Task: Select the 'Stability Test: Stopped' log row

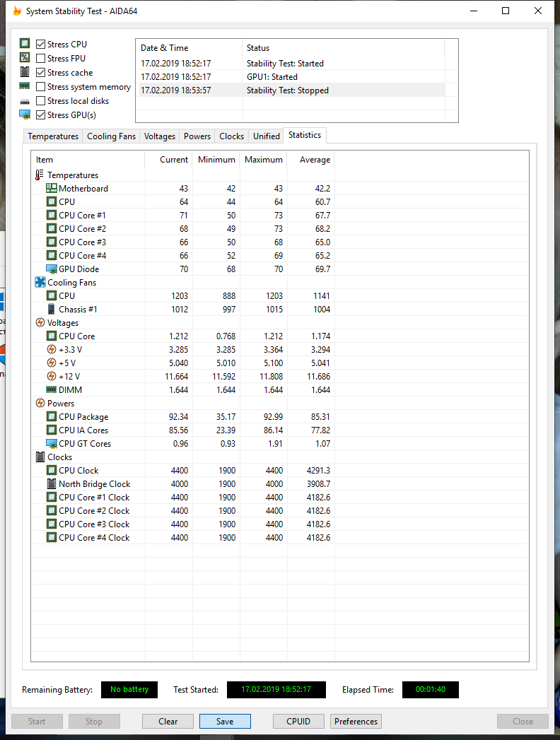Action: pos(291,90)
